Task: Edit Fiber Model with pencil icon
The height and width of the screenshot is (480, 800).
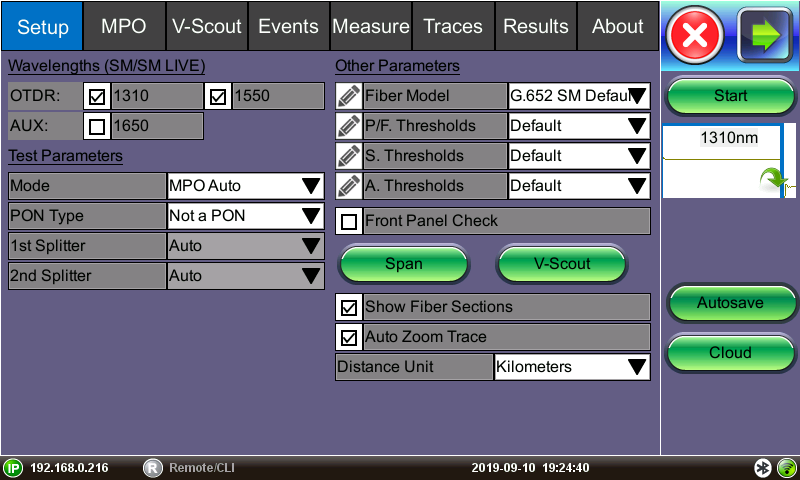Action: point(349,96)
